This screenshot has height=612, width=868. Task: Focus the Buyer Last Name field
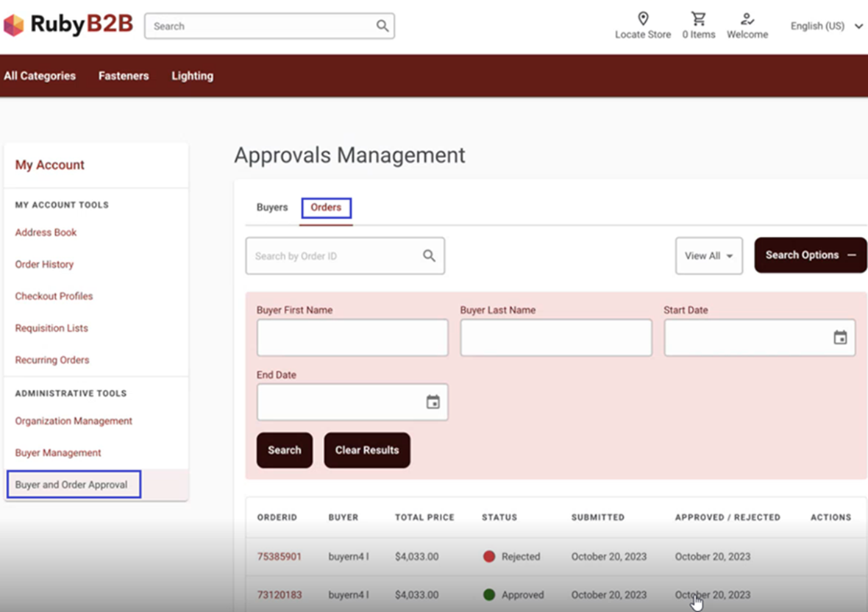click(x=556, y=338)
